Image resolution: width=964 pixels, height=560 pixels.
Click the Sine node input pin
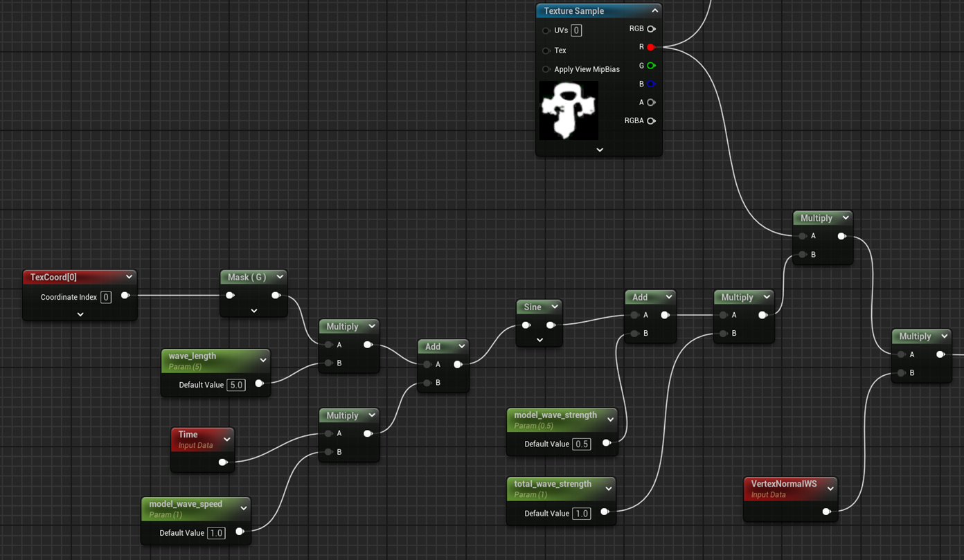click(x=526, y=325)
